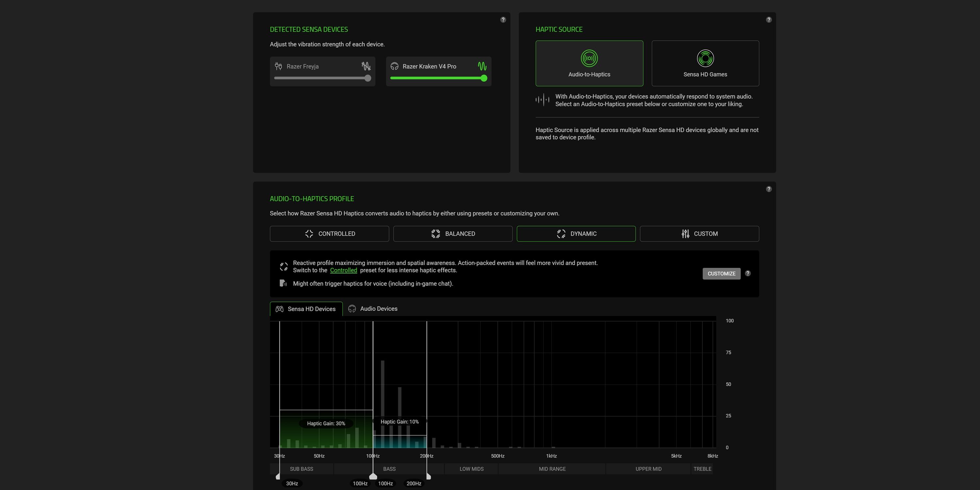
Task: Click the 8kHz axis label
Action: point(712,456)
